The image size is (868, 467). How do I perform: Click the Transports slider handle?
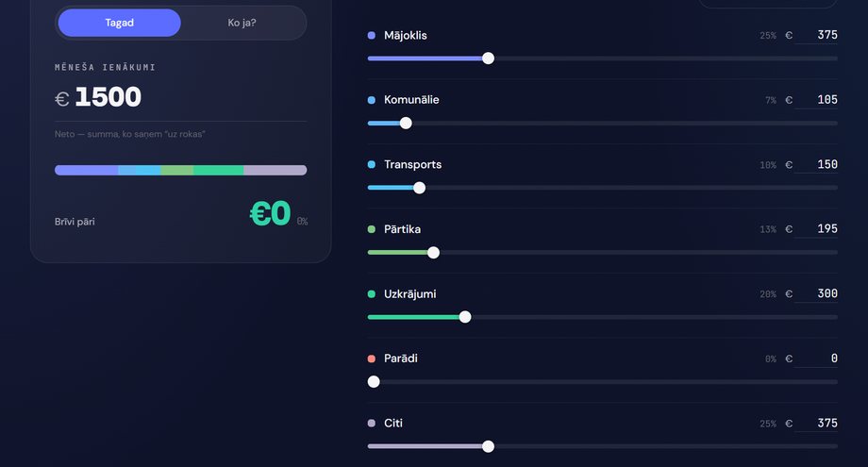[x=420, y=188]
